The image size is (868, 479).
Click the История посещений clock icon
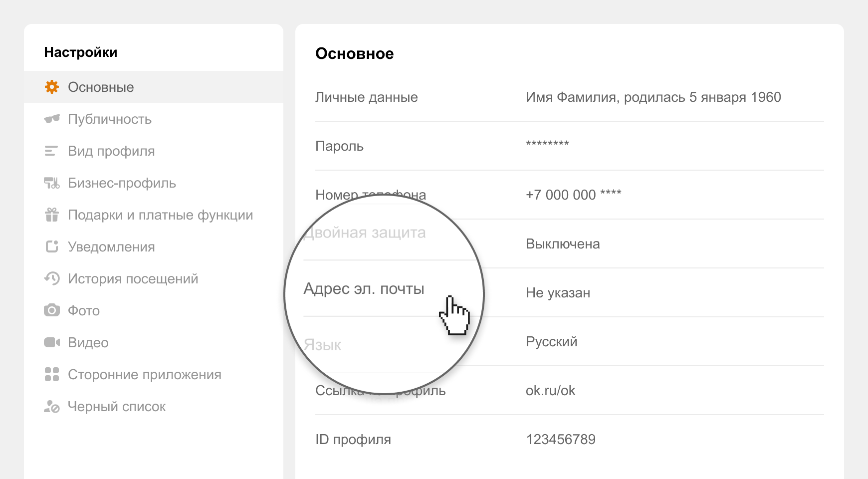(x=52, y=278)
